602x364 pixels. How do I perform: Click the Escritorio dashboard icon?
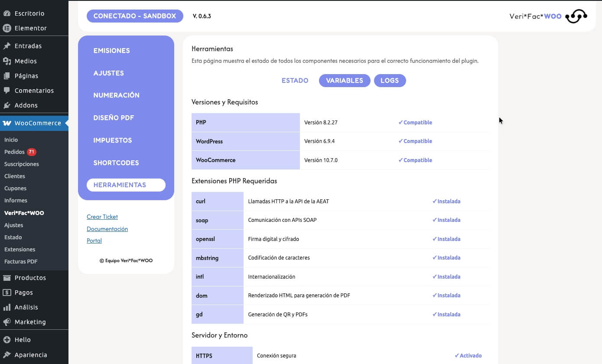7,13
